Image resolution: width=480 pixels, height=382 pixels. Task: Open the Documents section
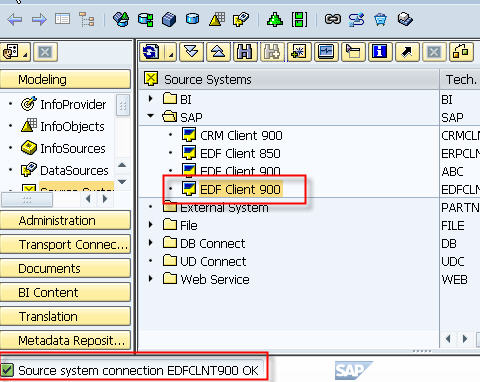click(x=65, y=268)
